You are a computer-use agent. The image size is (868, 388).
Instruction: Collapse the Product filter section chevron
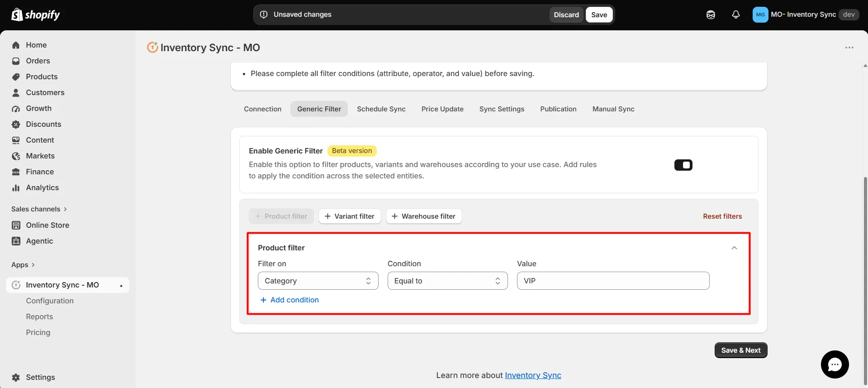[x=734, y=248]
